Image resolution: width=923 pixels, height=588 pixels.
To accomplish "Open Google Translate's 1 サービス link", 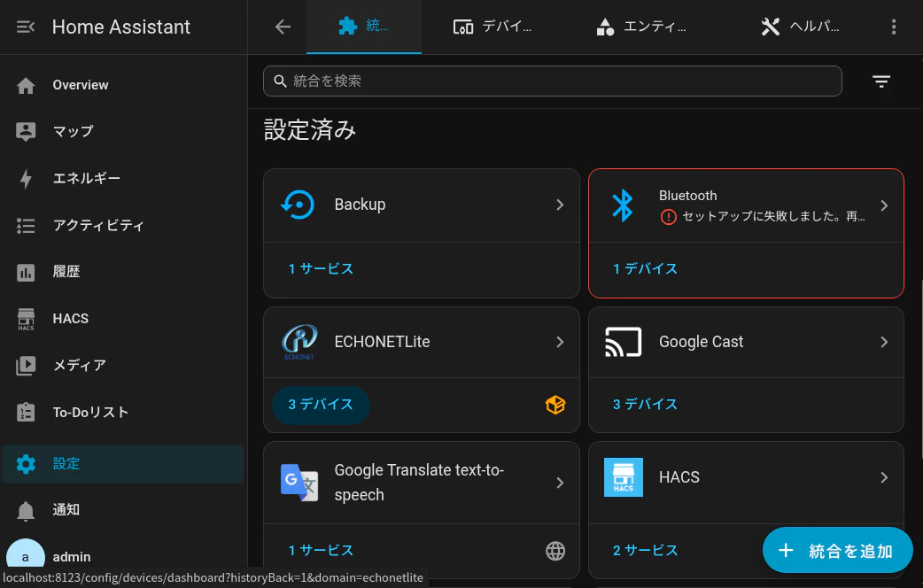I will (321, 550).
